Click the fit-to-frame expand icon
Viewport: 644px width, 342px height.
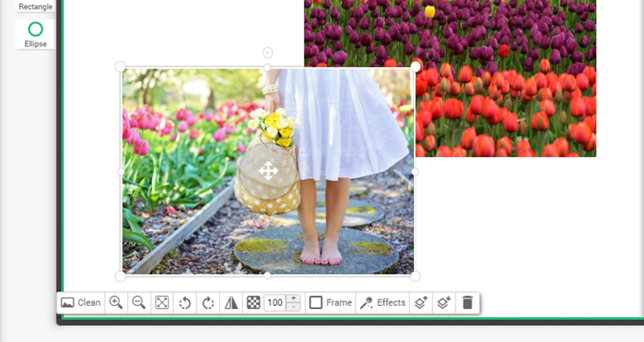pos(162,303)
